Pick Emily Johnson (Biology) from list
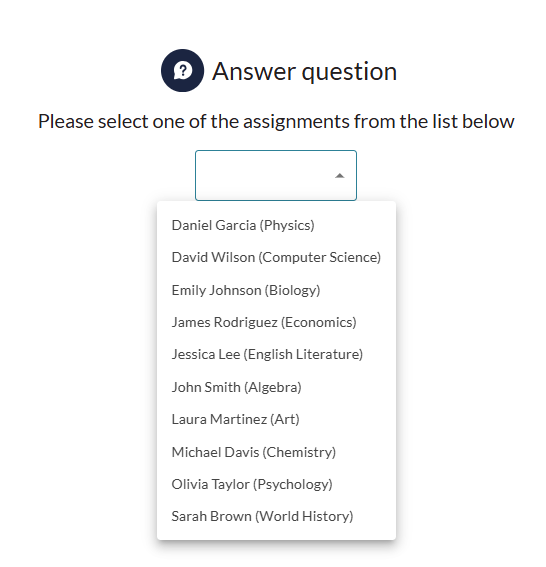The height and width of the screenshot is (567, 546). (276, 290)
